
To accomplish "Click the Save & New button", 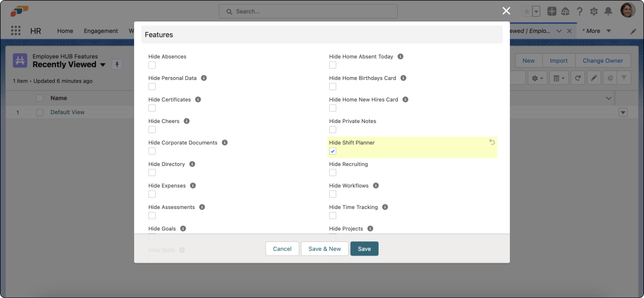I will pyautogui.click(x=324, y=248).
